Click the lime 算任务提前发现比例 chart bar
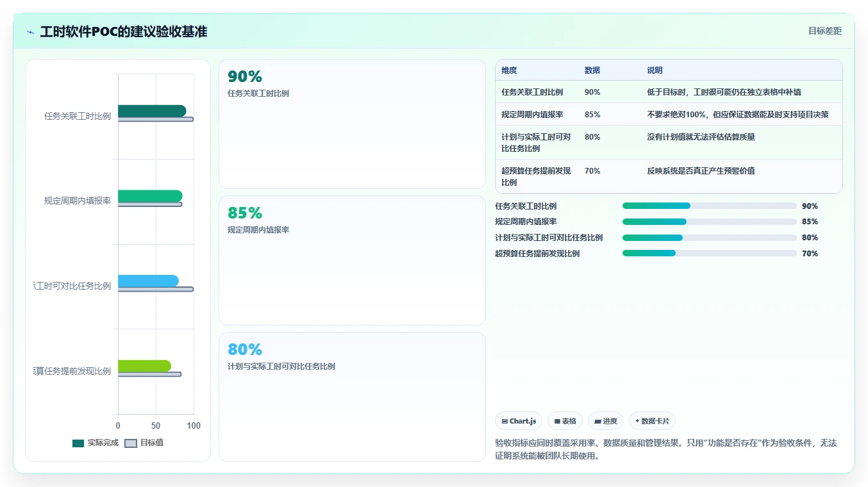 point(144,366)
